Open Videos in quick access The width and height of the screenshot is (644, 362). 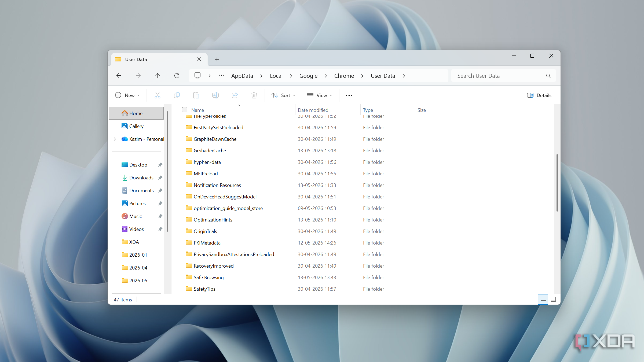pos(136,229)
